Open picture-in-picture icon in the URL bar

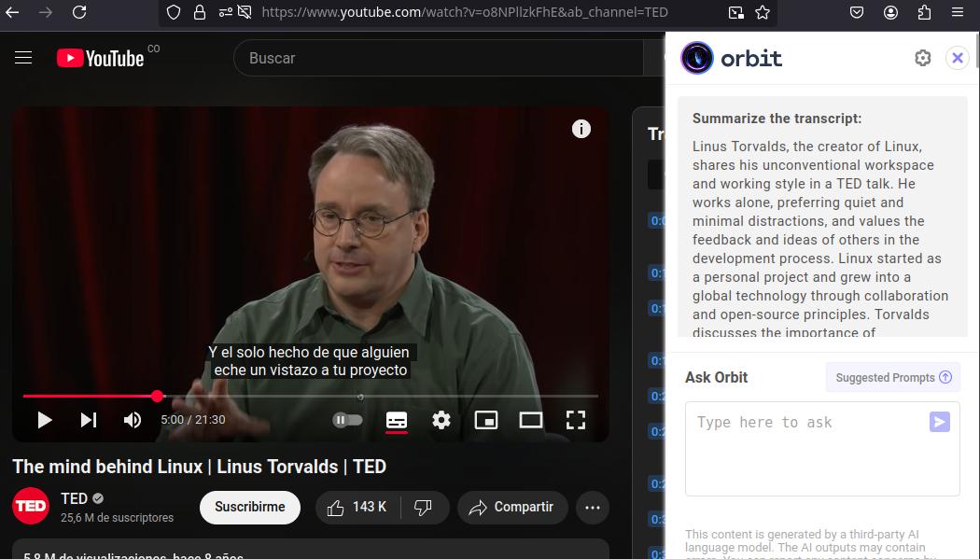tap(736, 12)
